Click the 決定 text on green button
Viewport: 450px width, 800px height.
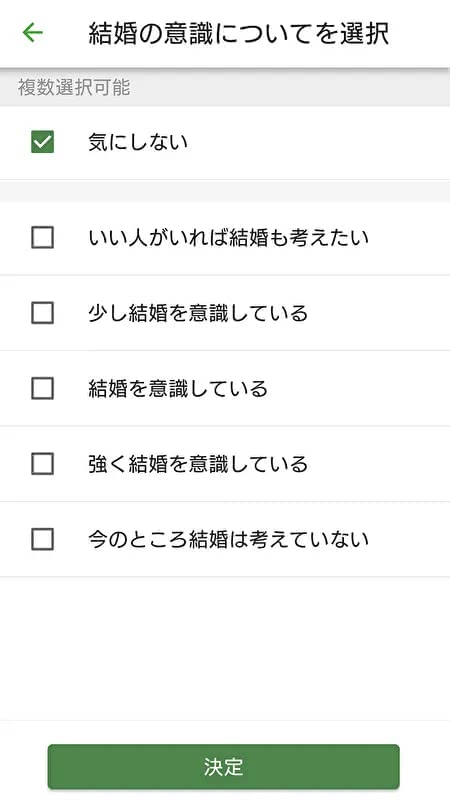point(223,767)
